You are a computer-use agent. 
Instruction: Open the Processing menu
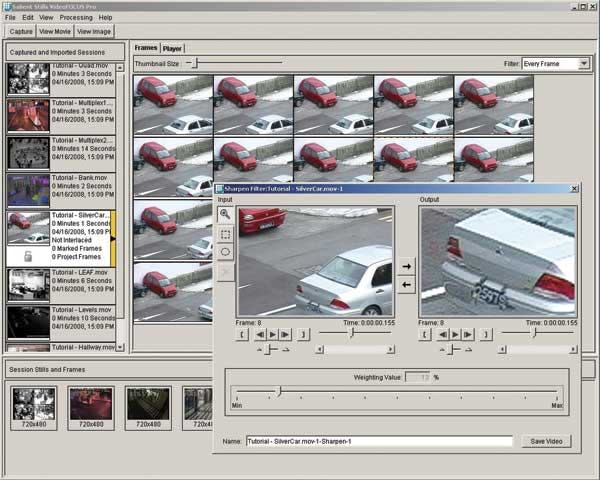tap(76, 18)
